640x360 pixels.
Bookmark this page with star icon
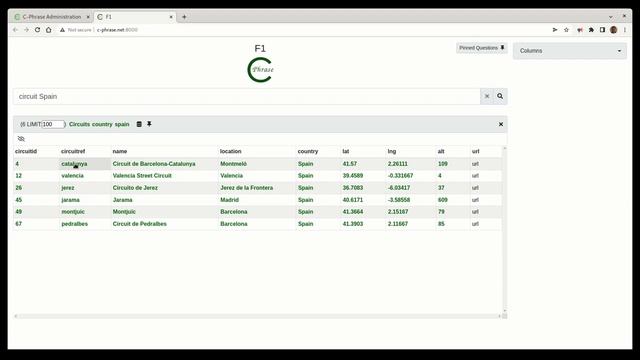click(x=566, y=30)
